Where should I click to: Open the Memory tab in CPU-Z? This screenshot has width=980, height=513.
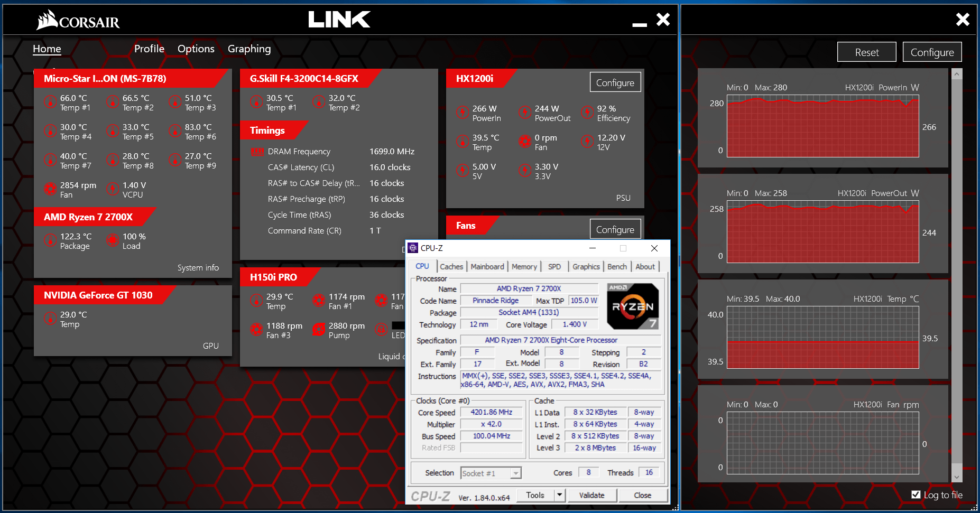[524, 267]
